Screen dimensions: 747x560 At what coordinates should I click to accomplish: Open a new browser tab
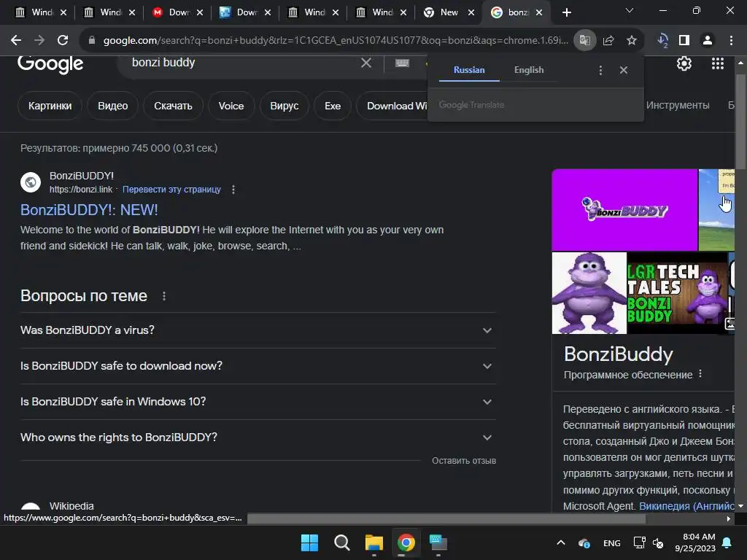click(566, 12)
